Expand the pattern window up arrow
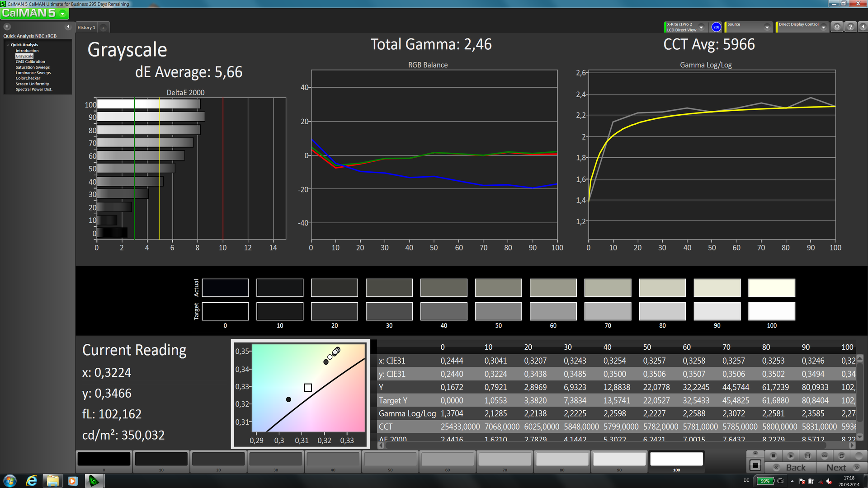Viewport: 868px width, 488px height. click(x=755, y=453)
